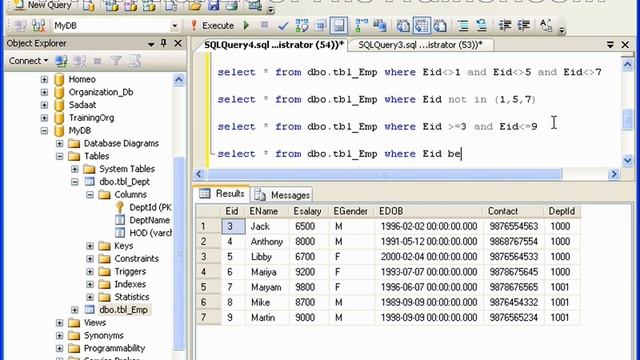Viewport: 640px width, 360px height.
Task: Click the editor vertical scrollbar down arrow
Action: 627,161
